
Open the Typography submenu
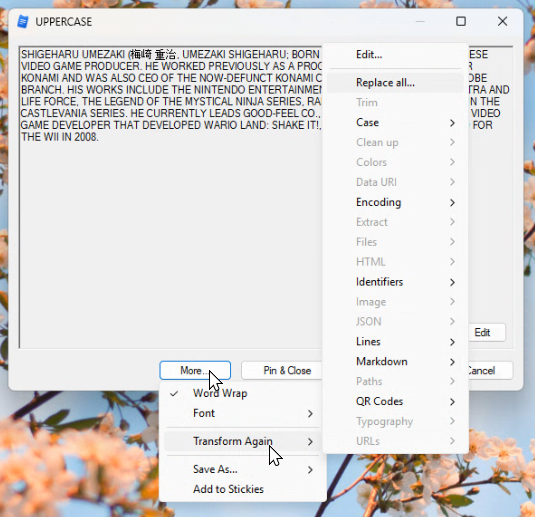pos(395,421)
